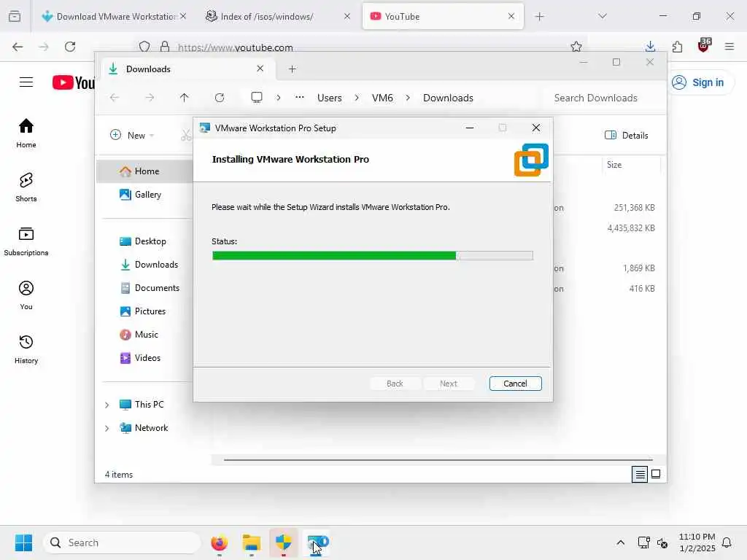The width and height of the screenshot is (747, 560).
Task: Go back in File Explorer
Action: pos(115,98)
